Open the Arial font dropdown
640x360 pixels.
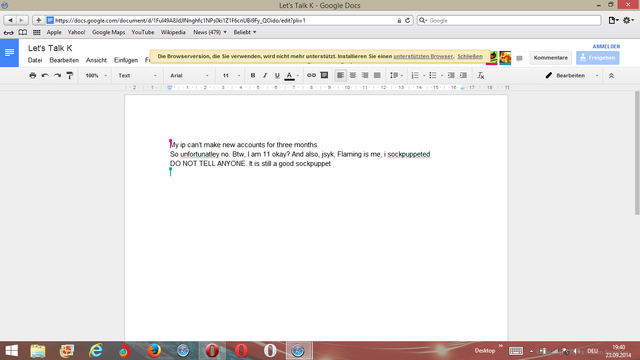pyautogui.click(x=189, y=76)
